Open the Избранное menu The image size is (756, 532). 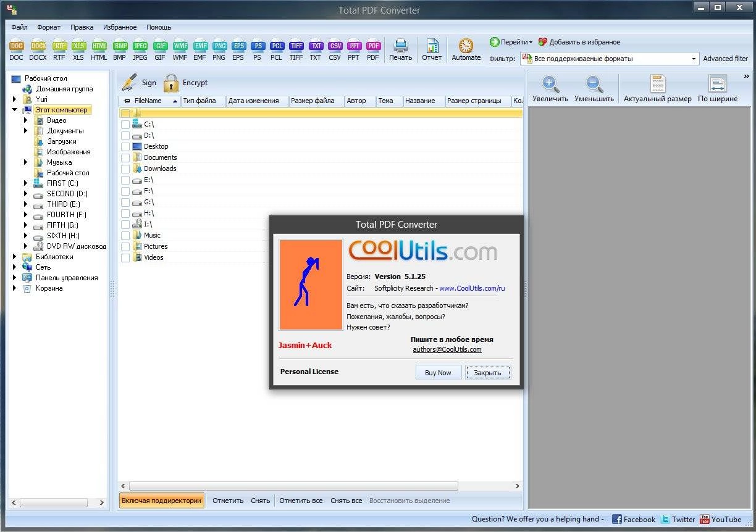pyautogui.click(x=120, y=27)
